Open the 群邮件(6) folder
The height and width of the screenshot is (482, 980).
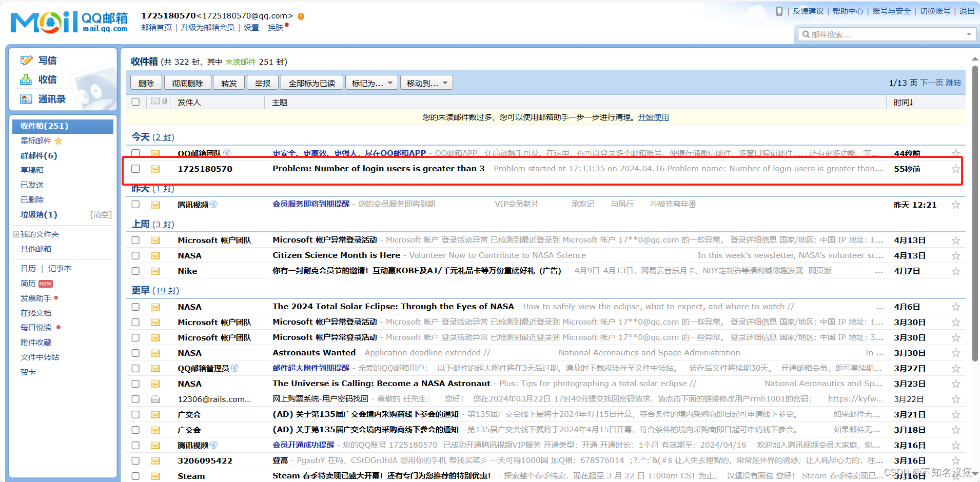39,156
